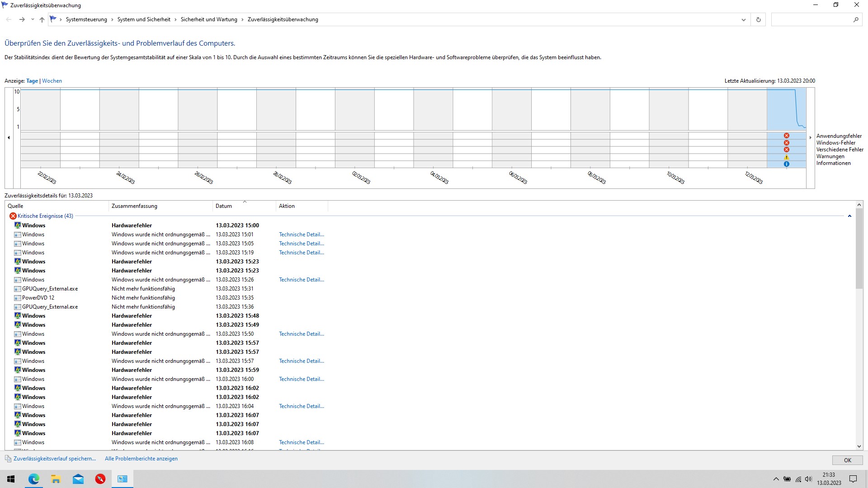868x488 pixels.
Task: Go up one level with the up arrow
Action: 42,19
